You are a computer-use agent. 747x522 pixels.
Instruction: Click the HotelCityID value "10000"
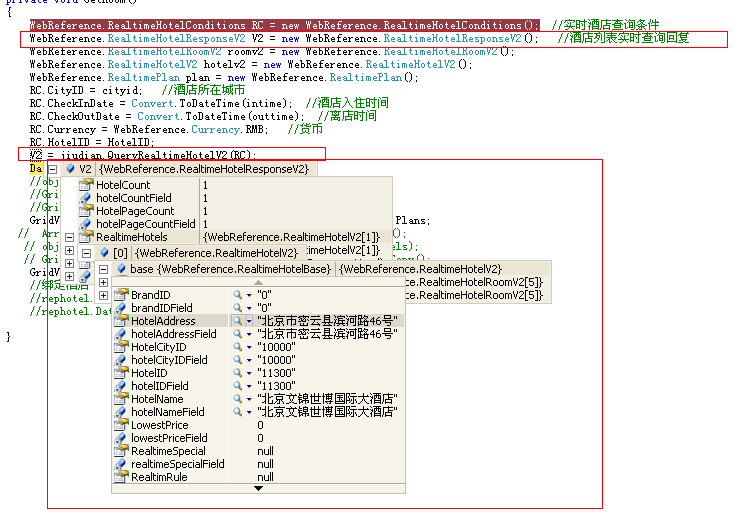point(276,347)
